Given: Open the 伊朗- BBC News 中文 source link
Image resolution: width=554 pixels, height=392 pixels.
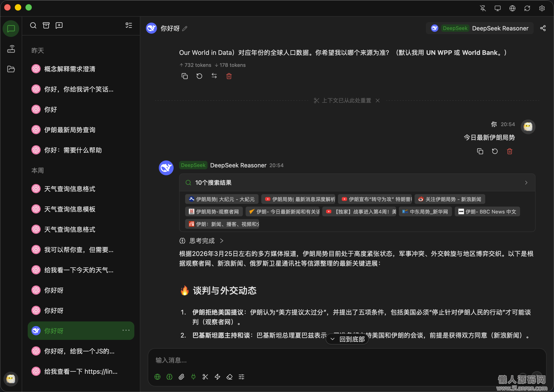Looking at the screenshot, I should (x=487, y=212).
